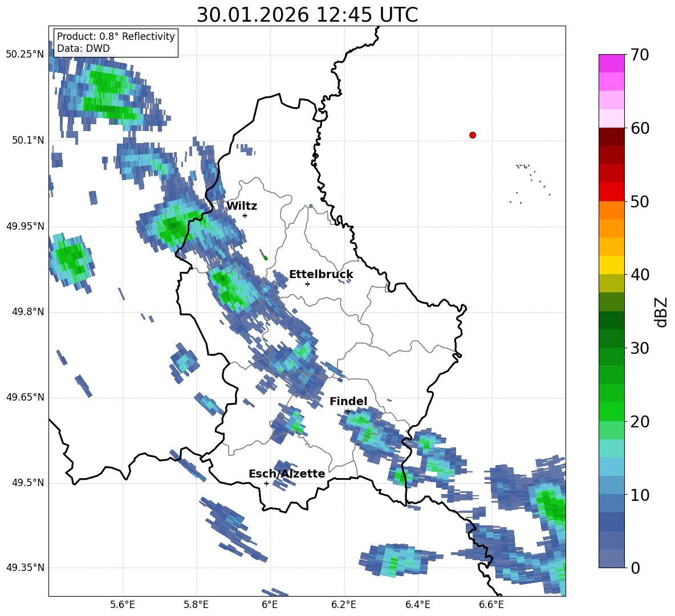The image size is (675, 616).
Task: Click the 70 value on colorbar
Action: (639, 55)
